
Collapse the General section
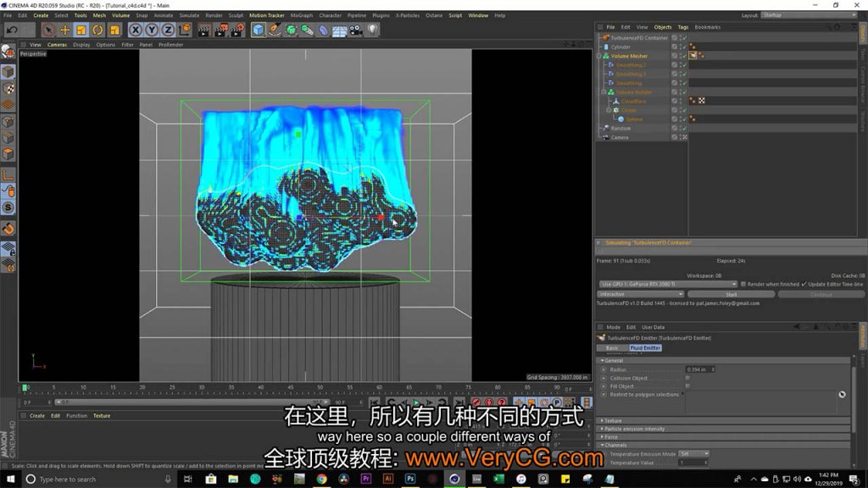click(603, 360)
